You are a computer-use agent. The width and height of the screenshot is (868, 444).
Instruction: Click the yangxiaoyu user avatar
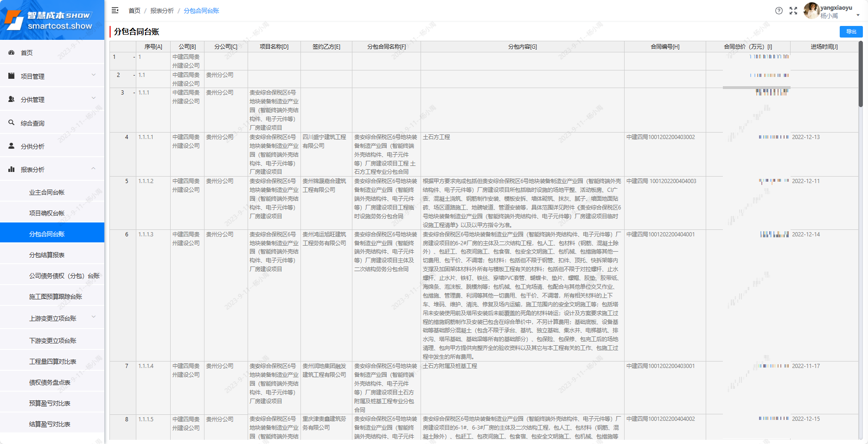(811, 10)
